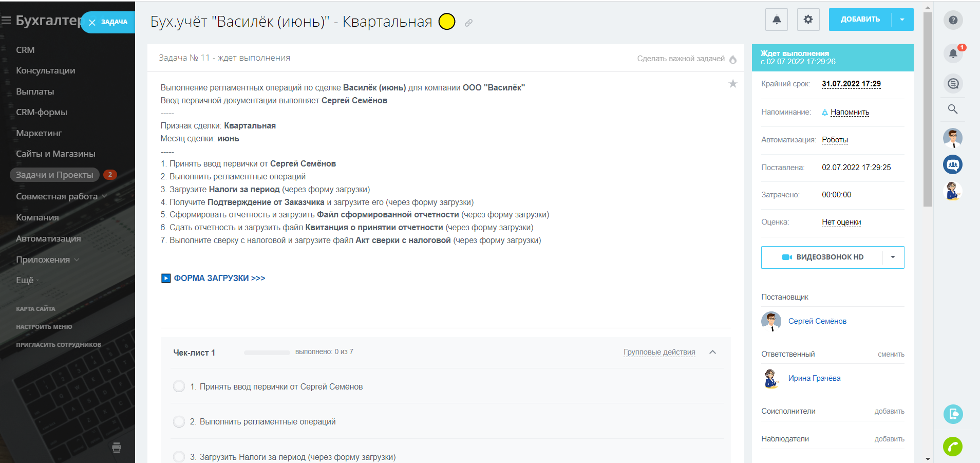
Task: Click the yellow circle color marker
Action: [x=447, y=22]
